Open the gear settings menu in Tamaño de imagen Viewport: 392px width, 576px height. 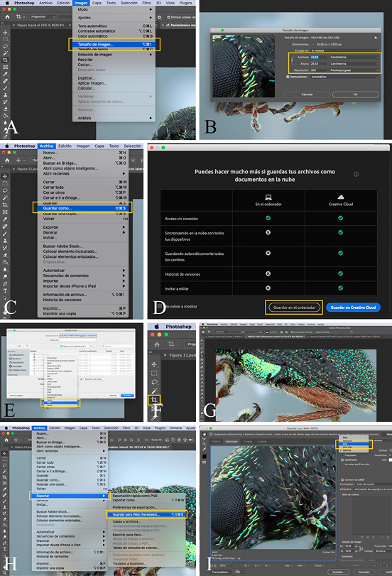pos(376,38)
